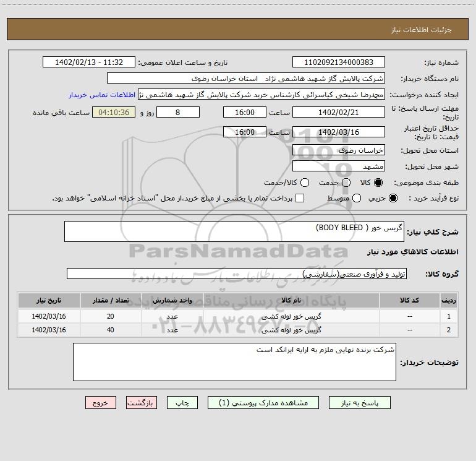Viewport: 476px width, 461px height.
Task: Click the response deadline date 1402/02/21
Action: (339, 112)
